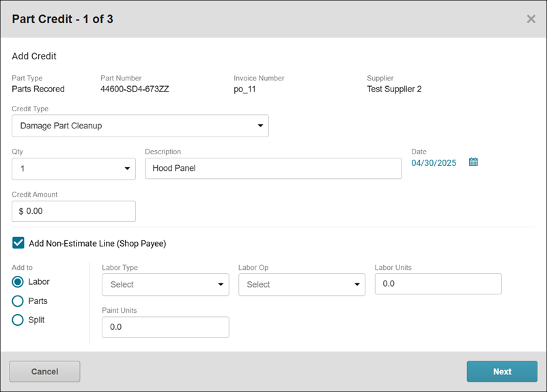Click the Next button
This screenshot has width=547, height=392.
tap(502, 372)
